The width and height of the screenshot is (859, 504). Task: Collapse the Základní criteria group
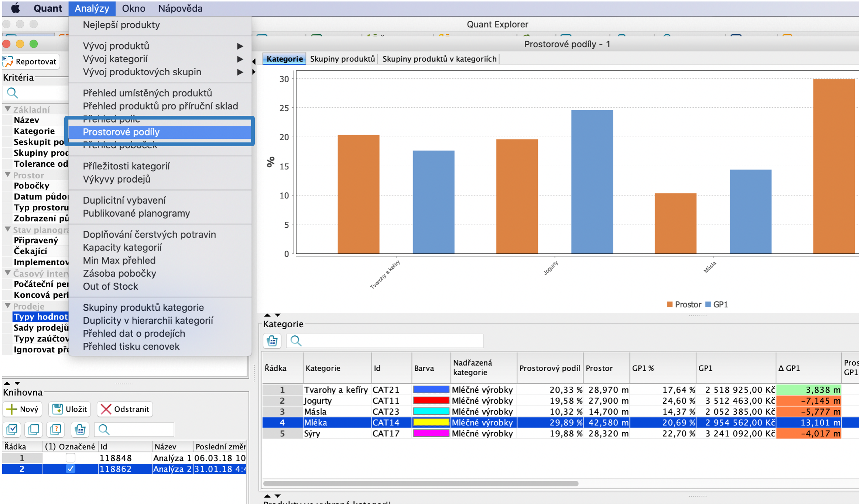(8, 109)
